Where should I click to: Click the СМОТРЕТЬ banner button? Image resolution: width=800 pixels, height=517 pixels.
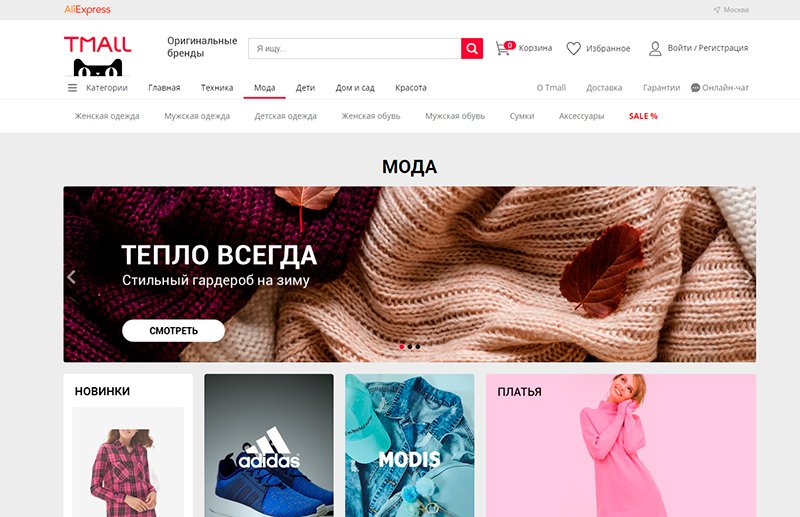point(173,331)
